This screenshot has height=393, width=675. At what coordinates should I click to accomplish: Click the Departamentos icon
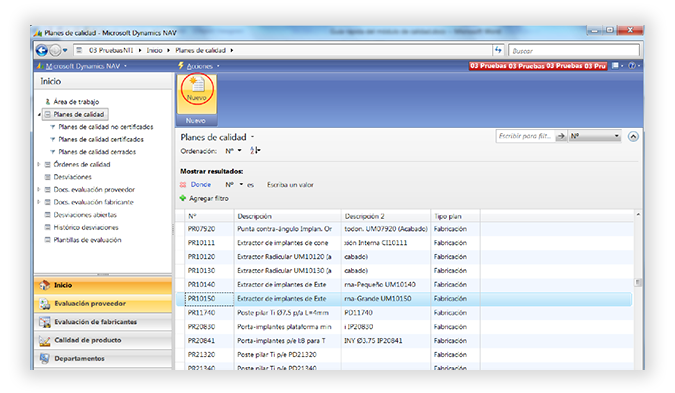pos(44,358)
